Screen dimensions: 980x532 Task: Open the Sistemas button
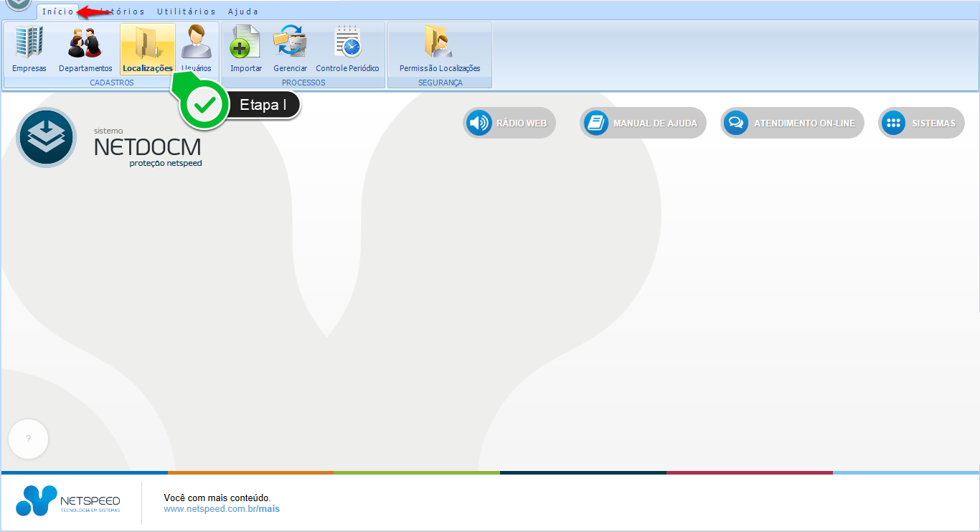point(921,123)
